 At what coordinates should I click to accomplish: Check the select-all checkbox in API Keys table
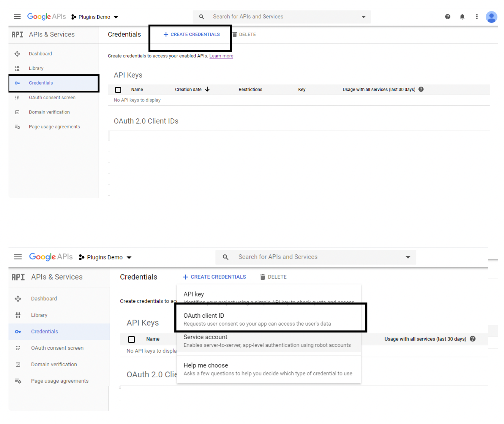[x=118, y=90]
